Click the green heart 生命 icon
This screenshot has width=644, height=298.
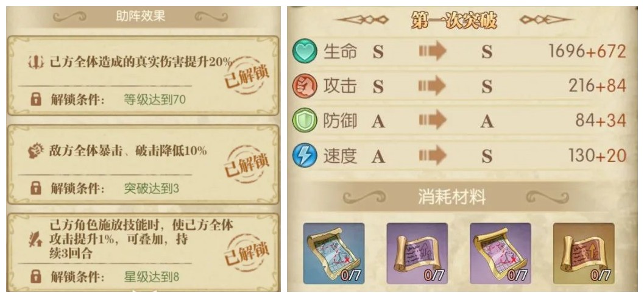tap(305, 51)
